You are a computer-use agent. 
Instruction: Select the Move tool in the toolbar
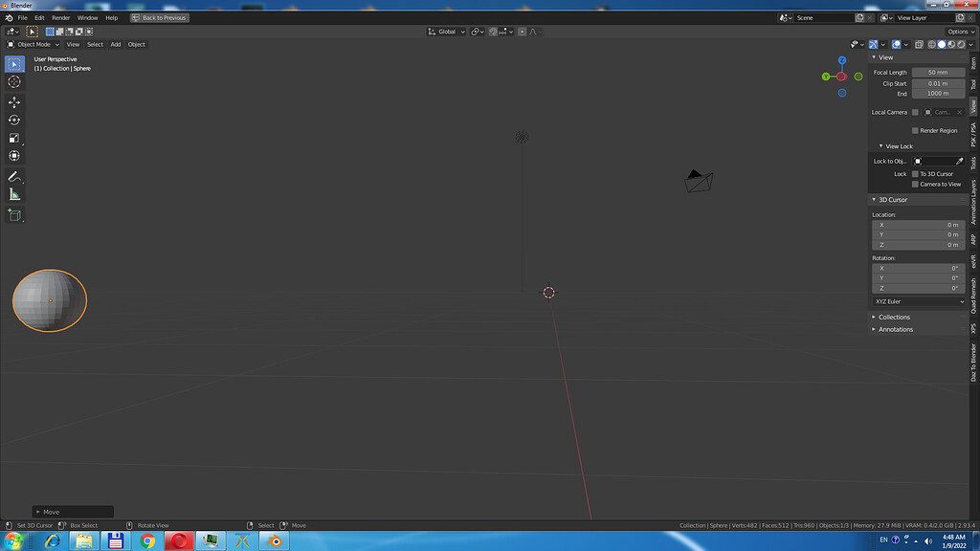pos(14,100)
